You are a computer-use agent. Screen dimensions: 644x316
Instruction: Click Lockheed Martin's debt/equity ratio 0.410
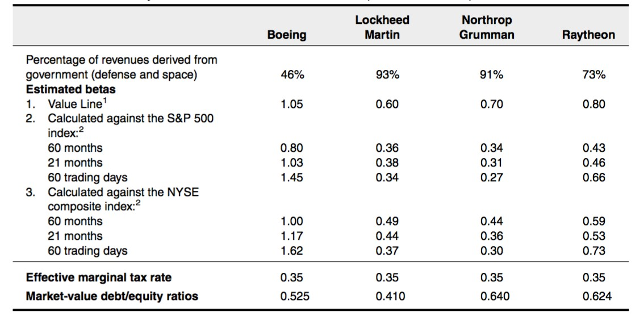coord(387,296)
